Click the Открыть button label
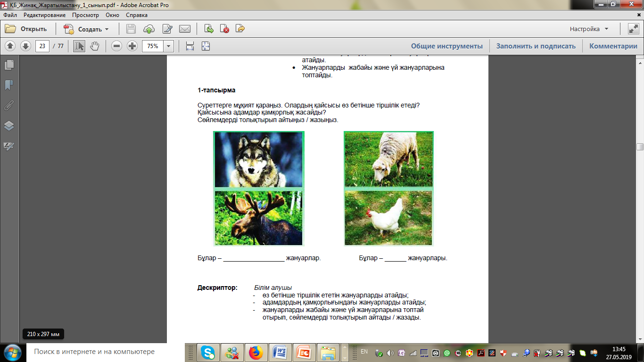The height and width of the screenshot is (362, 644). point(33,29)
